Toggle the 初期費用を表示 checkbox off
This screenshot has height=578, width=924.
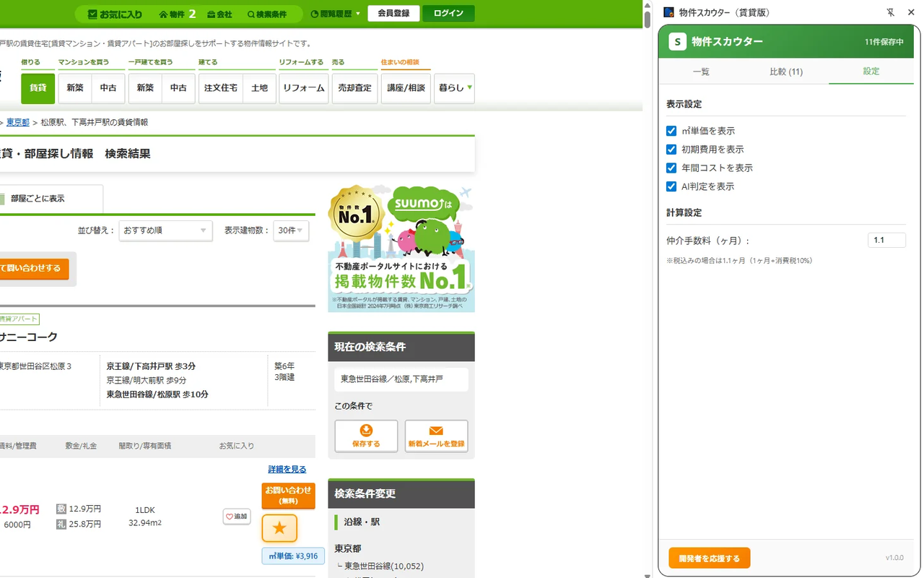[671, 150]
